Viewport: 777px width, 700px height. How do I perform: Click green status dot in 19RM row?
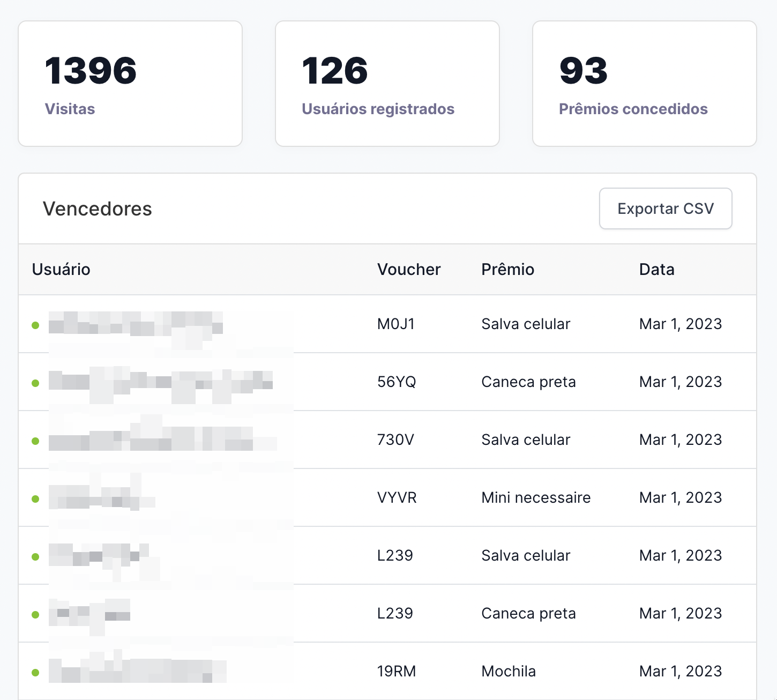point(35,673)
